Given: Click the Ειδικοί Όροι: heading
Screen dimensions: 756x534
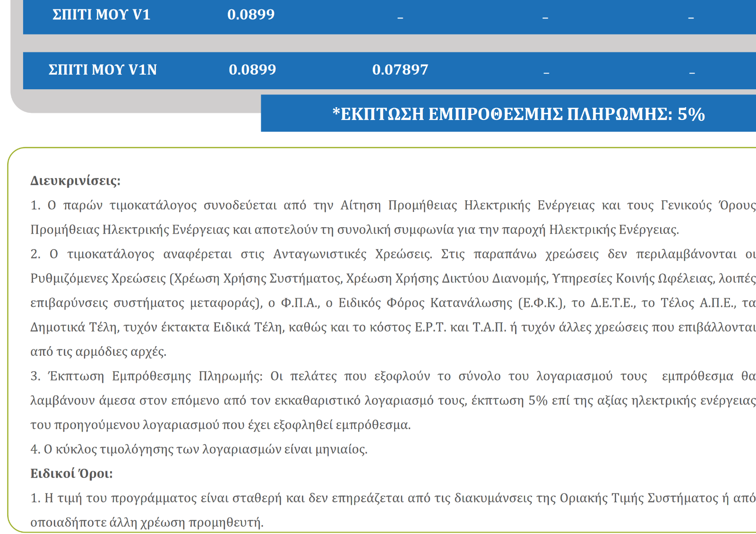Looking at the screenshot, I should click(x=72, y=474).
